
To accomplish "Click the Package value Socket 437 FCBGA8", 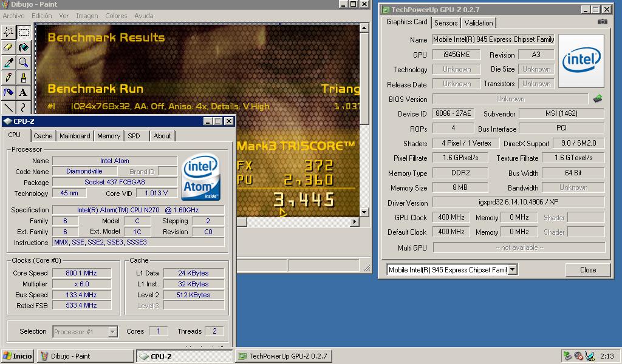I will click(x=115, y=182).
